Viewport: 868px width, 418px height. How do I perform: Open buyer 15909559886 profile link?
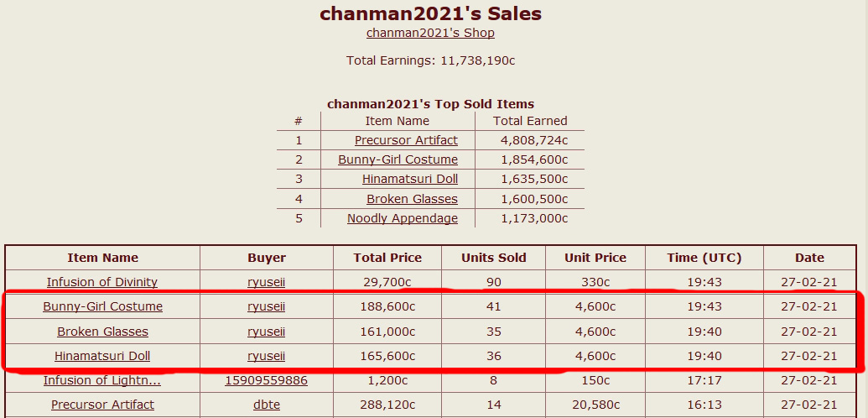coord(266,380)
